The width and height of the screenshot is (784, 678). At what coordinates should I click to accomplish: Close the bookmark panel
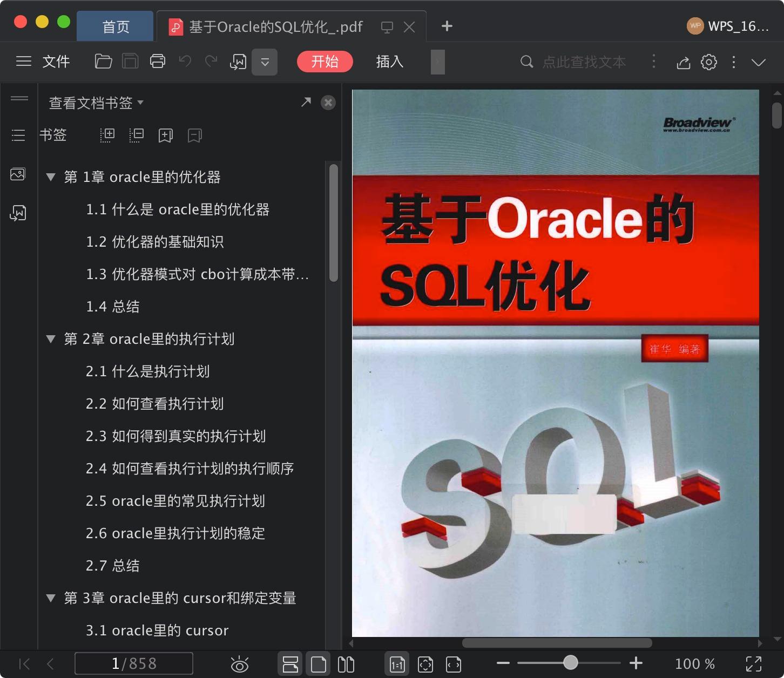pyautogui.click(x=328, y=103)
